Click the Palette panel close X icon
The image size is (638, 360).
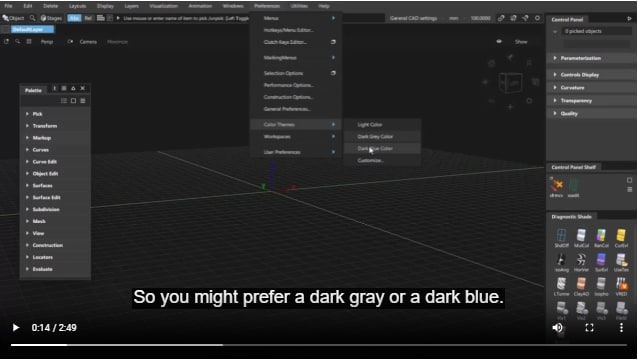(x=83, y=88)
